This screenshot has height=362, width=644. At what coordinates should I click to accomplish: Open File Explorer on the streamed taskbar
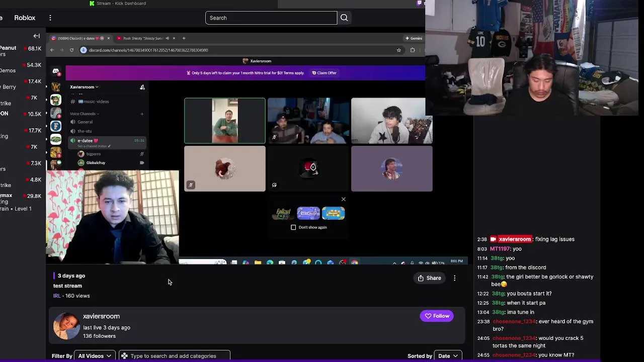point(258,262)
